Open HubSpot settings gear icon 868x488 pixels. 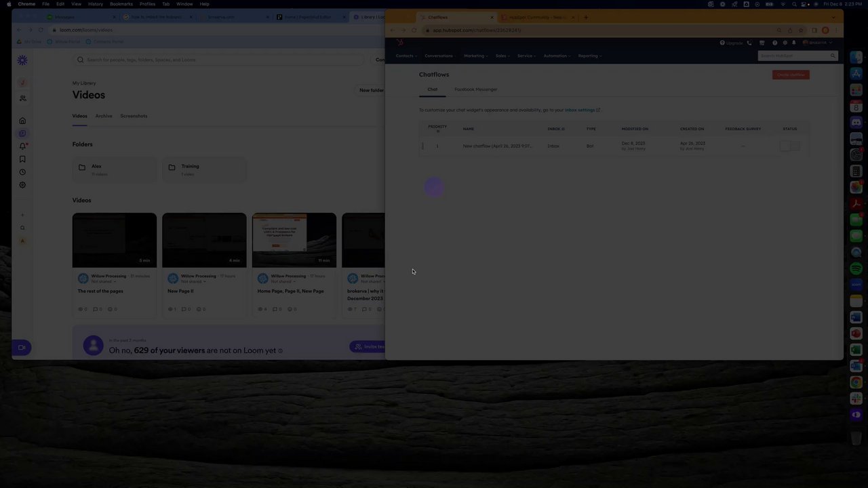(x=785, y=43)
